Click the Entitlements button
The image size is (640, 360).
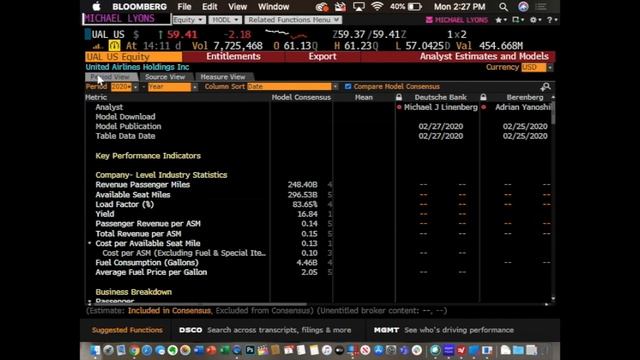click(x=233, y=56)
